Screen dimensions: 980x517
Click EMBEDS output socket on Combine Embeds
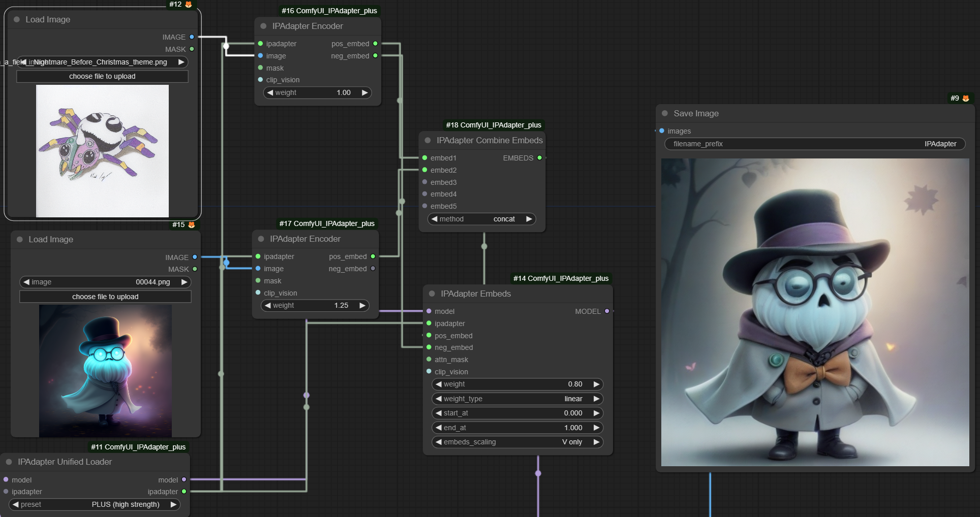[539, 158]
